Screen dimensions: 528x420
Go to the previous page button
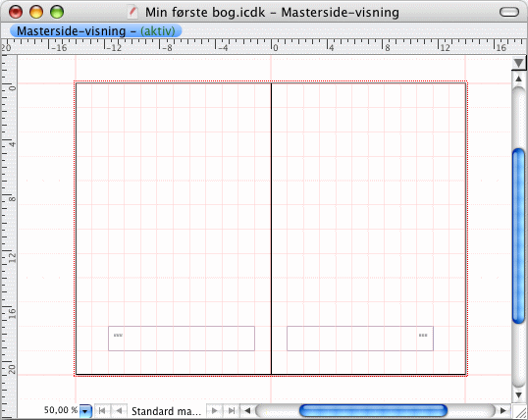[119, 411]
